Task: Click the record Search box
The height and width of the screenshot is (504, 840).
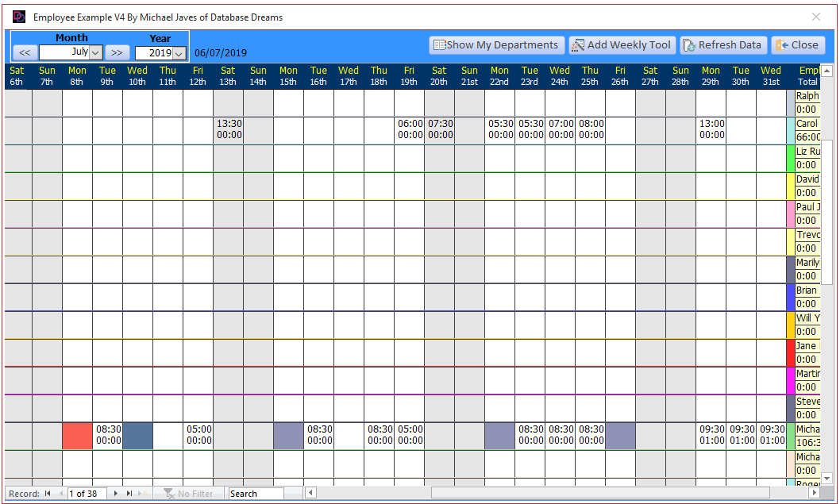Action: pos(256,494)
